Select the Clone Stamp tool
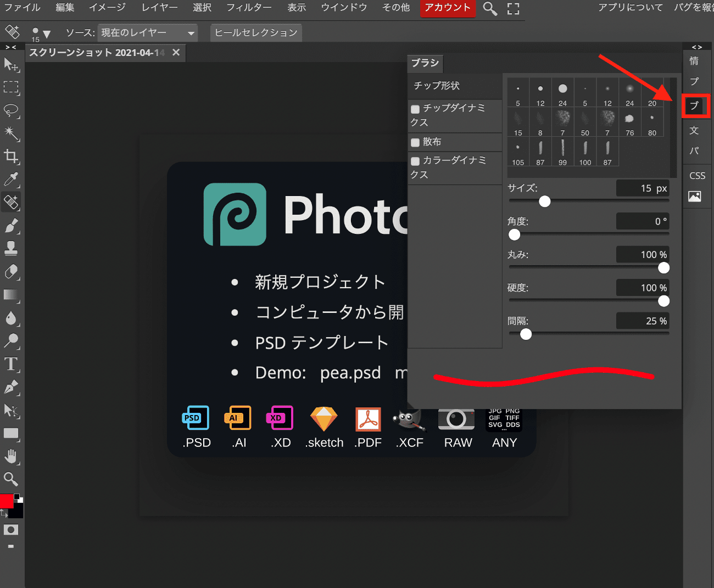This screenshot has height=588, width=714. click(11, 248)
